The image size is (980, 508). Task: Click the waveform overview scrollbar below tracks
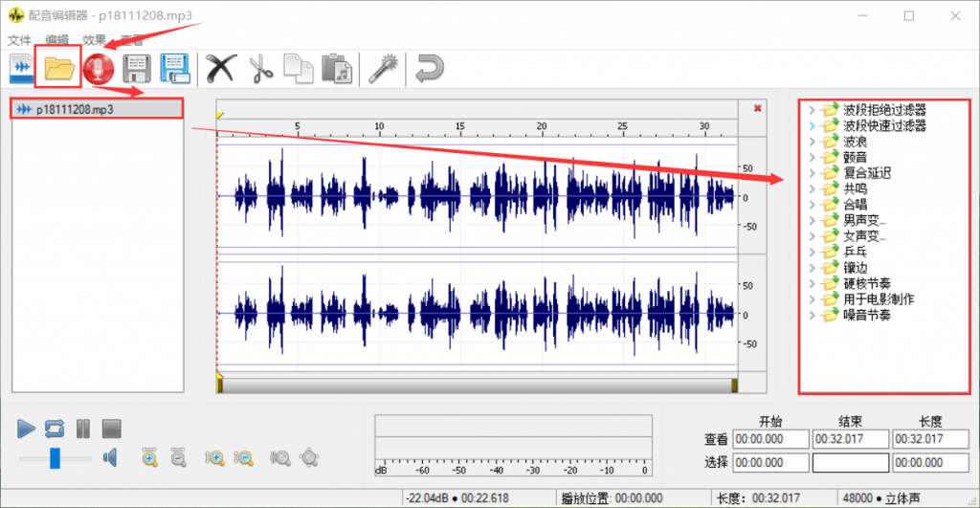pos(478,386)
